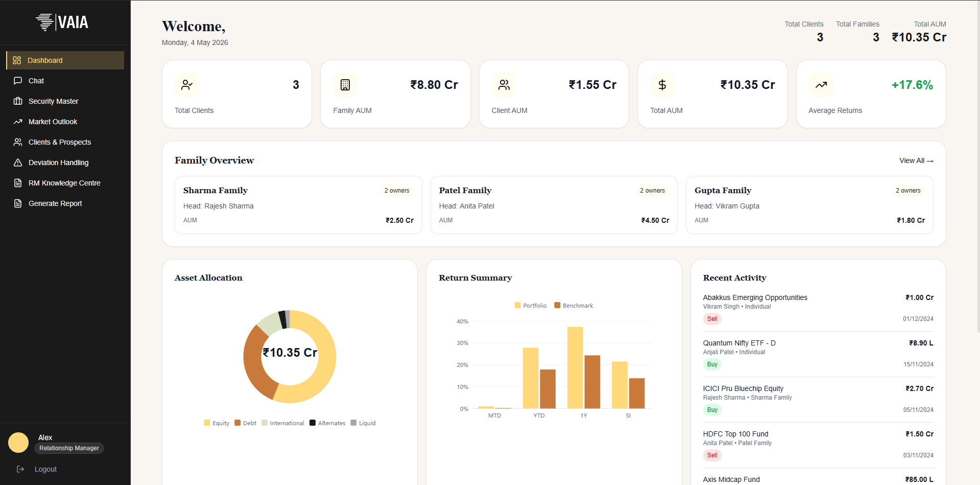The height and width of the screenshot is (485, 980).
Task: Click ₹4.50 Cr AUM in Patel Family
Action: (x=655, y=220)
